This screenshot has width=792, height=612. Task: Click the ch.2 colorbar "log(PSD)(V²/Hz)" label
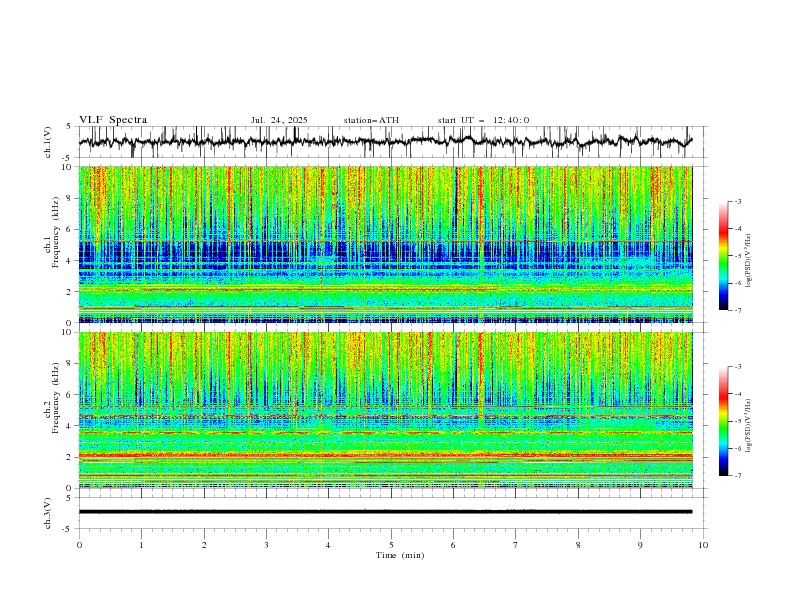pos(749,425)
